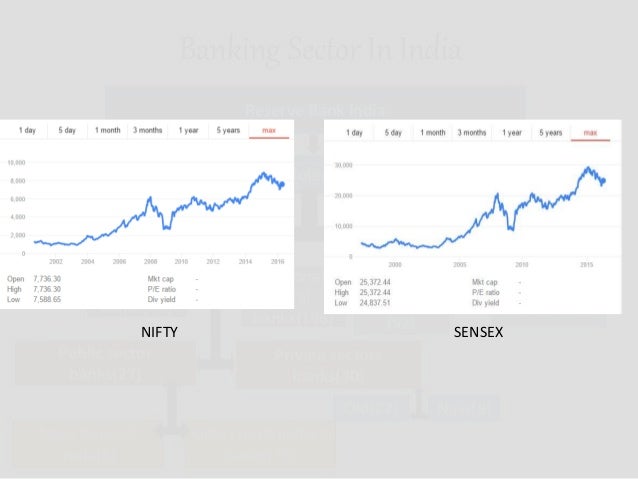Select the NIFTY chart 5 day tab
638x479 pixels.
pyautogui.click(x=67, y=130)
